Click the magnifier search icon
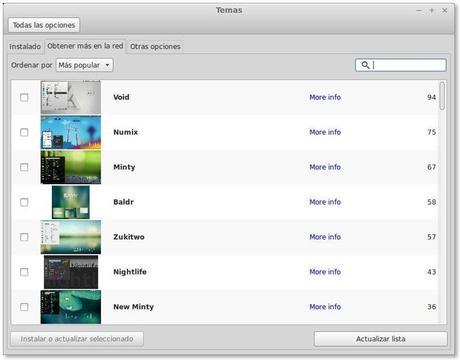This screenshot has height=360, width=460. [365, 65]
